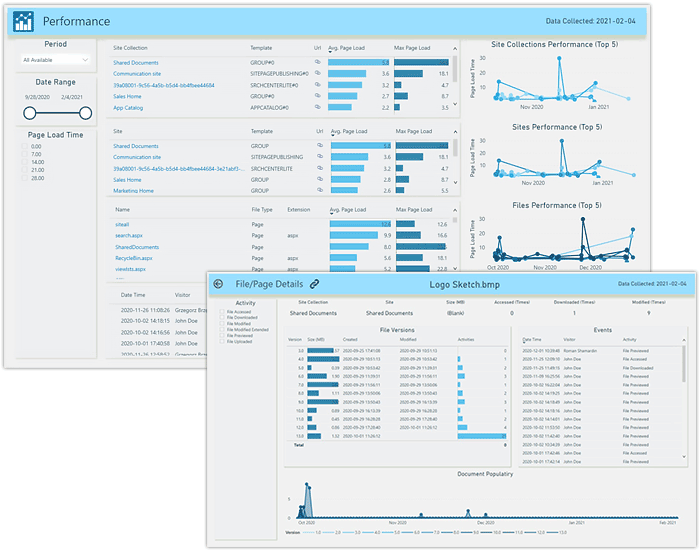The image size is (700, 550).
Task: Click the File Type column header
Action: pyautogui.click(x=262, y=210)
